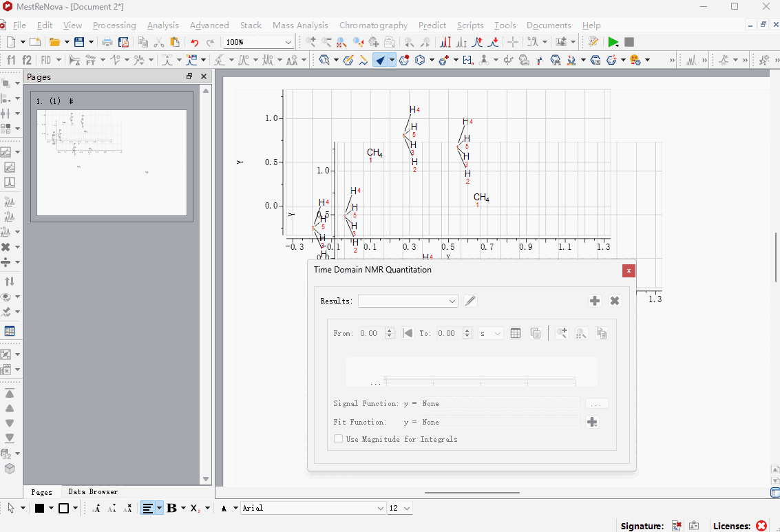Click the black fill color swatch
Viewport: 780px width, 532px height.
coord(40,509)
